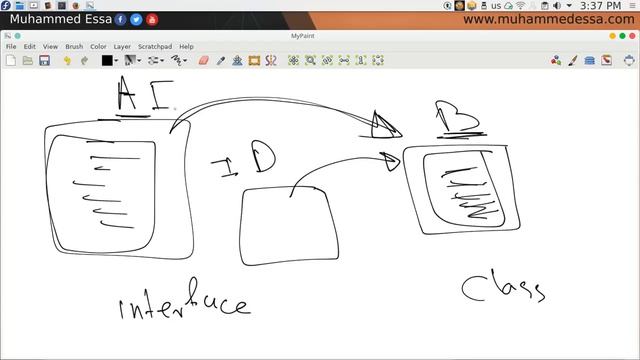Click the brush selector icon

(x=130, y=60)
